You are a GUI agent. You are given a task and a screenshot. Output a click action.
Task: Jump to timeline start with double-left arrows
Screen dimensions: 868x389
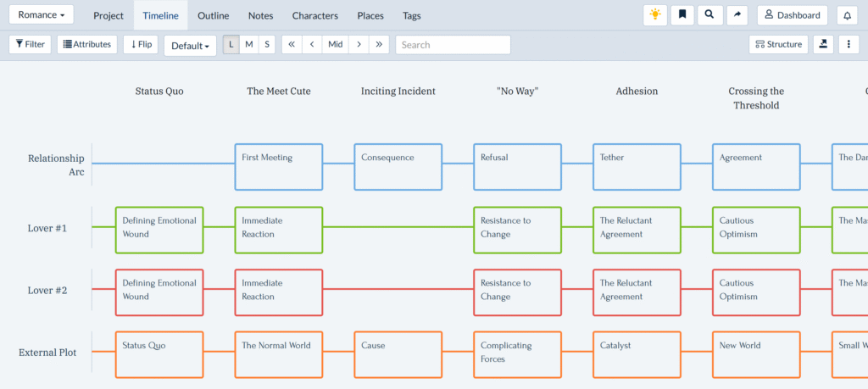pos(292,45)
